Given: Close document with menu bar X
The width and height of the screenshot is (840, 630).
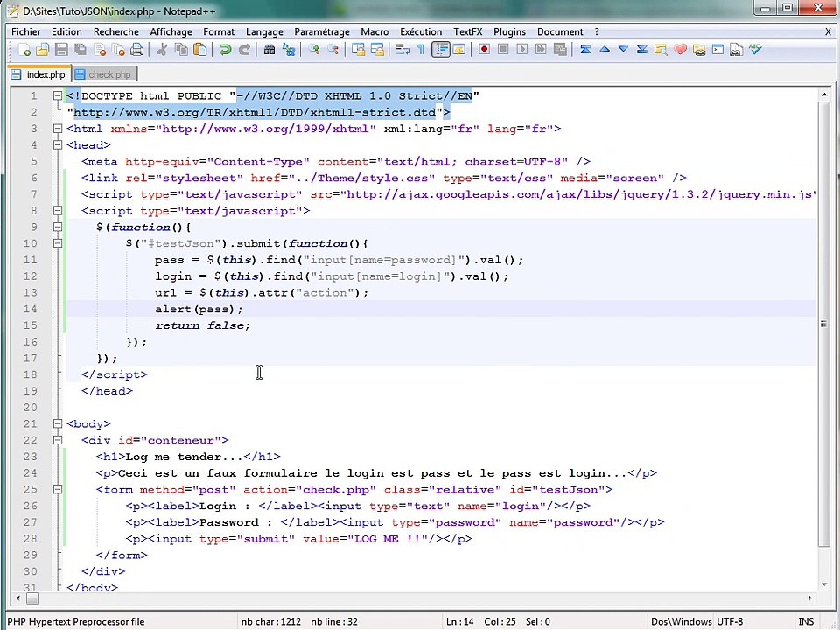Looking at the screenshot, I should point(828,31).
